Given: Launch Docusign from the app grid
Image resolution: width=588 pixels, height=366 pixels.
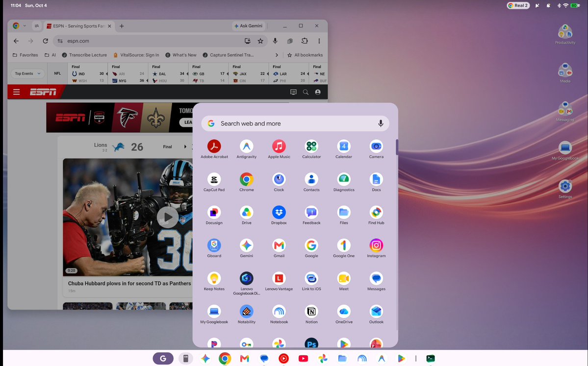Looking at the screenshot, I should (214, 215).
